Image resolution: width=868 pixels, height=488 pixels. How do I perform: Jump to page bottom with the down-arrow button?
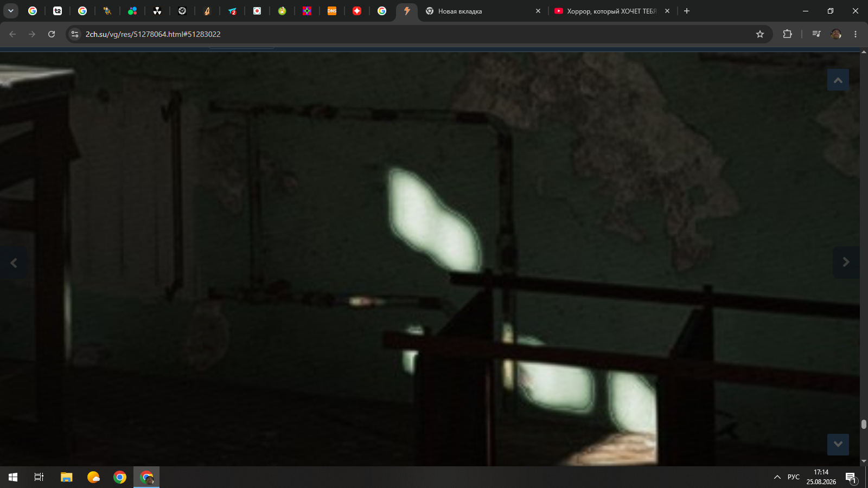(838, 444)
